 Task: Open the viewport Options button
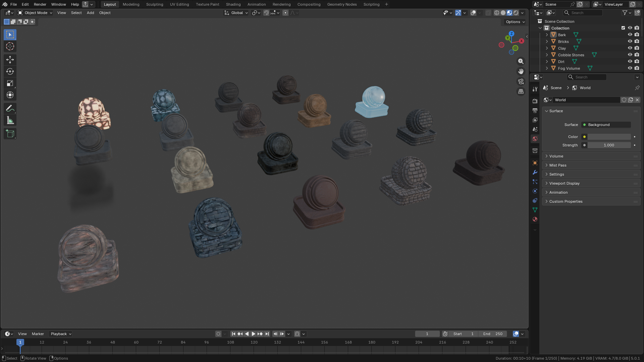(515, 22)
